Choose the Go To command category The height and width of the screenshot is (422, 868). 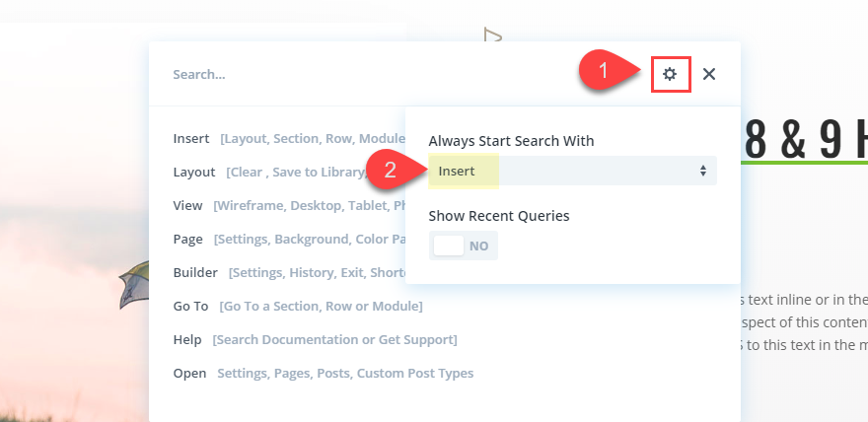click(x=191, y=306)
